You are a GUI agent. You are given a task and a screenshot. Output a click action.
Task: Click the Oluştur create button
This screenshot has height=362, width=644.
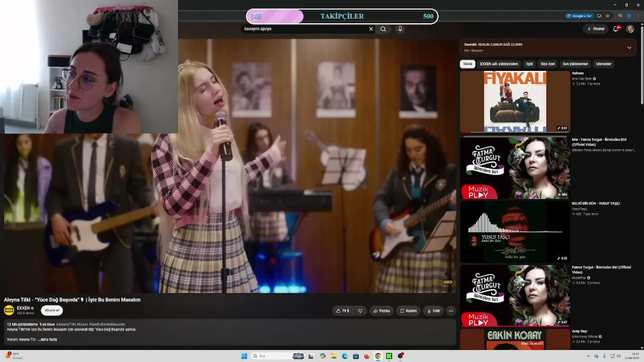(x=596, y=29)
